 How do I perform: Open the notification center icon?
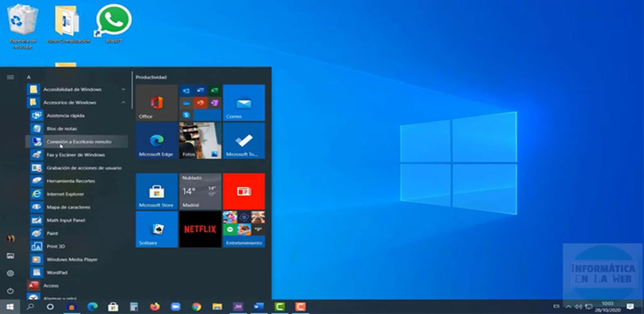tap(630, 306)
